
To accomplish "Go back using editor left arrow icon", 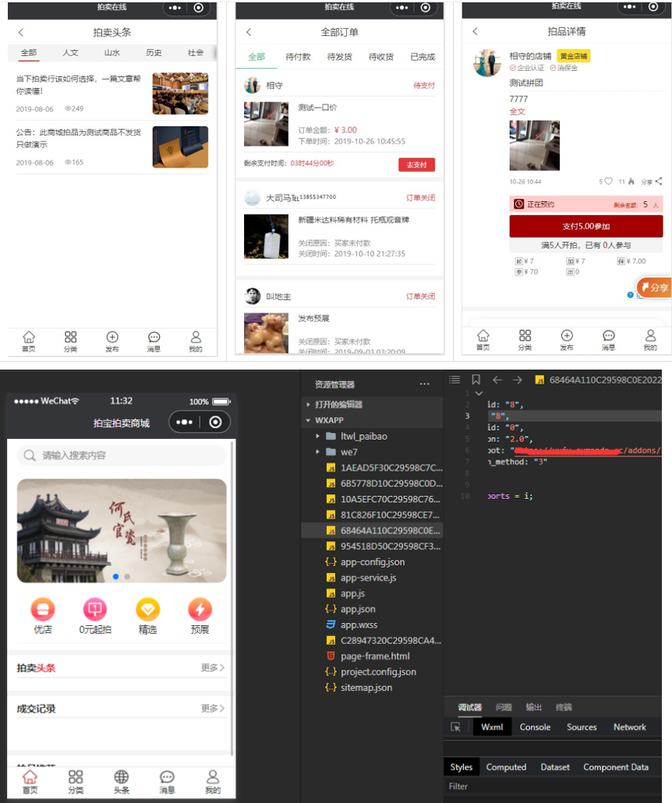I will coord(497,380).
